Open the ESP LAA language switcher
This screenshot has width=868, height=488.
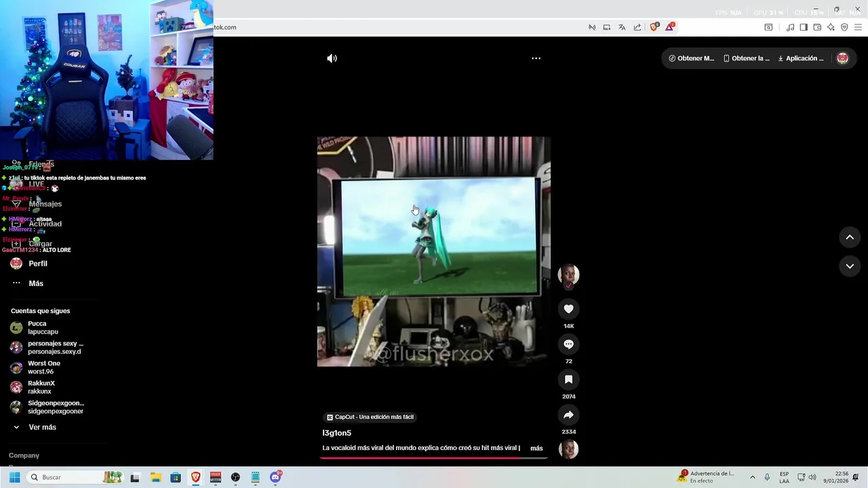tap(784, 477)
